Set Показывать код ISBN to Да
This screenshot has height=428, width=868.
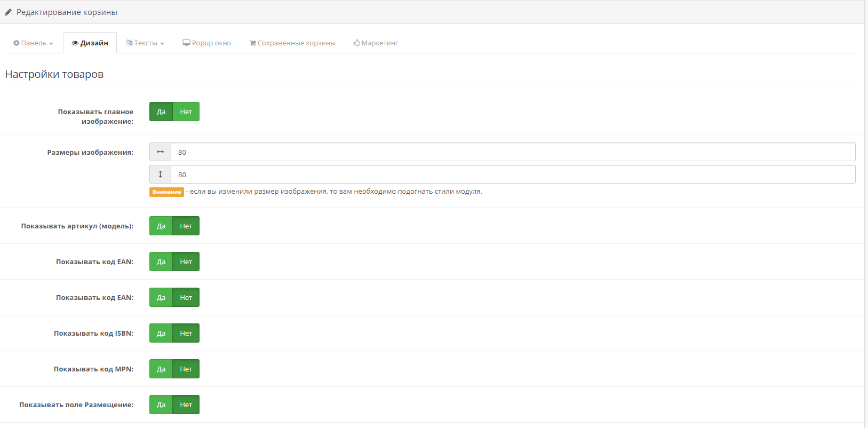click(161, 334)
